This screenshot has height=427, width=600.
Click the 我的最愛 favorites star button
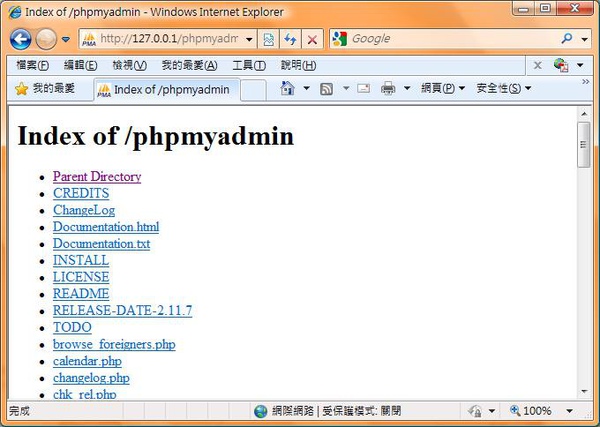point(45,89)
